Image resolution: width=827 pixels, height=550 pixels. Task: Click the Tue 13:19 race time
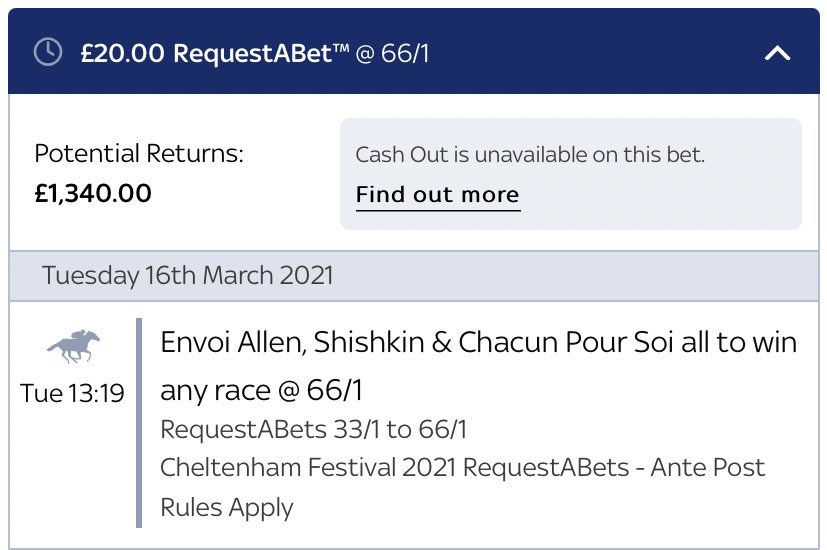[72, 393]
